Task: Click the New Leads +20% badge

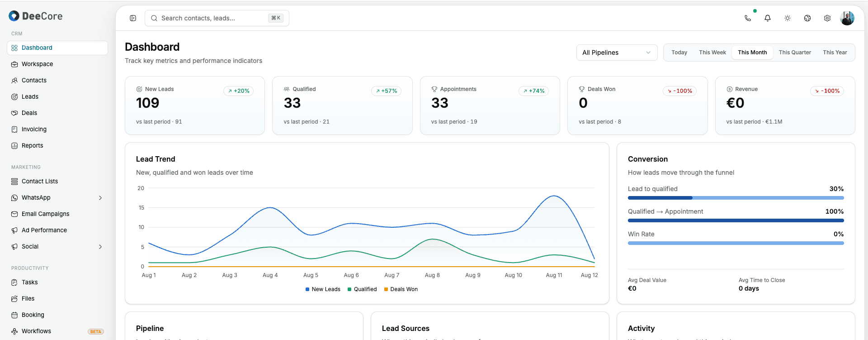Action: [238, 91]
